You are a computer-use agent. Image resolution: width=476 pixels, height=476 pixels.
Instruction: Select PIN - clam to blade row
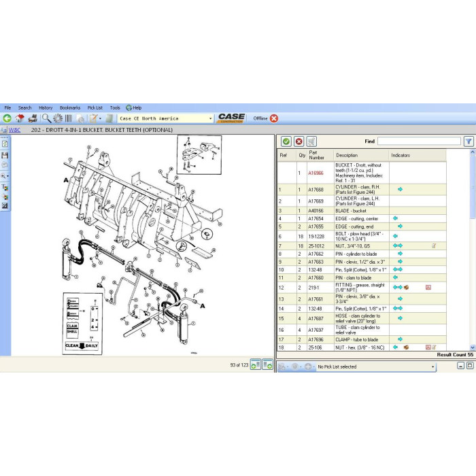pos(362,277)
